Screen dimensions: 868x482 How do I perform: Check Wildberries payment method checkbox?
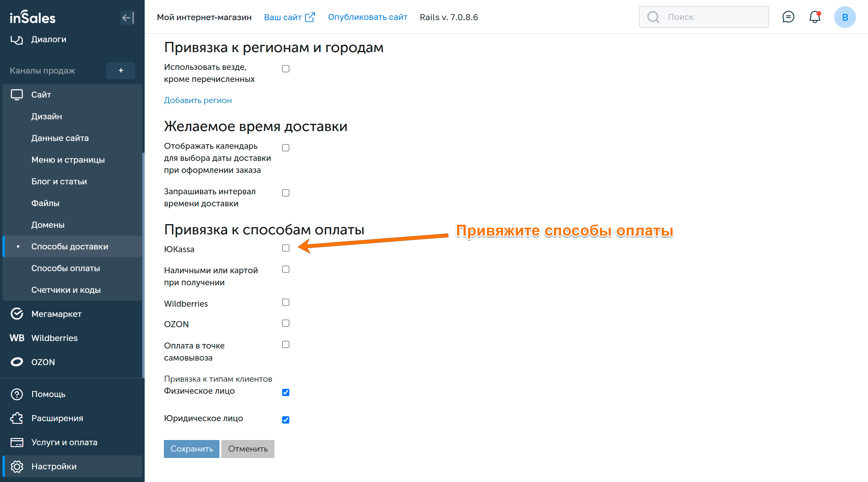click(x=285, y=302)
